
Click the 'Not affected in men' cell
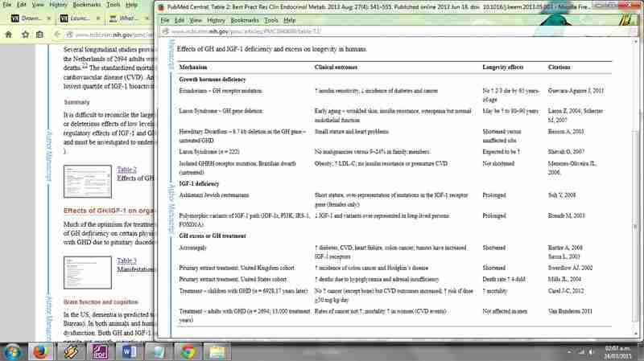click(505, 311)
